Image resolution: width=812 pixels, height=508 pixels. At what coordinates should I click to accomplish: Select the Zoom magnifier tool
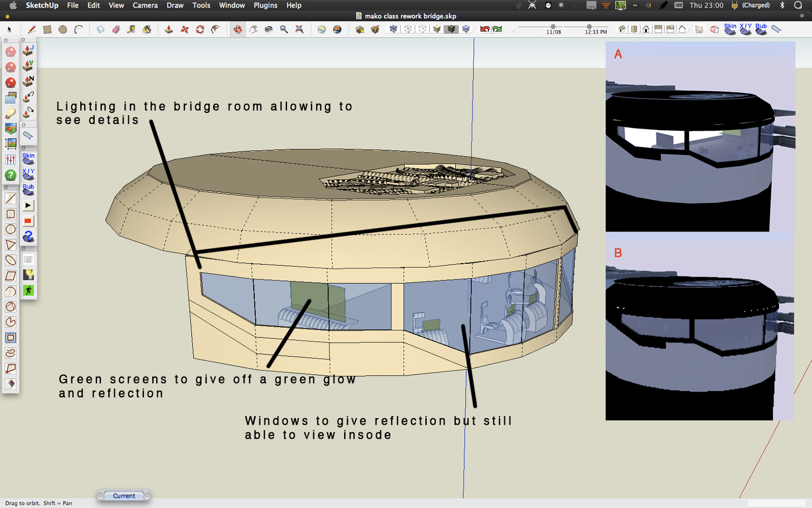coord(284,29)
